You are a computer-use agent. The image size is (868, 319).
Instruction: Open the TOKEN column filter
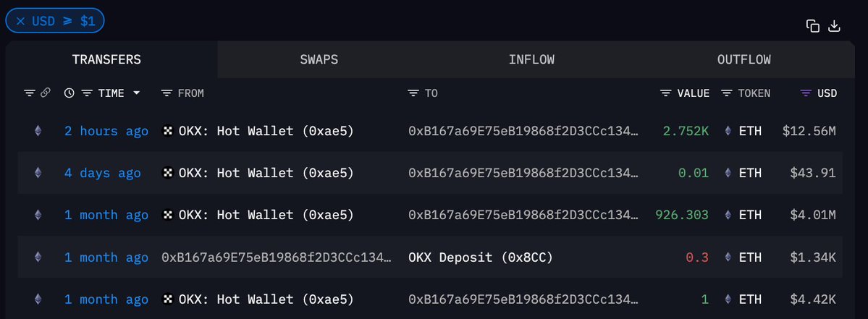(x=727, y=93)
